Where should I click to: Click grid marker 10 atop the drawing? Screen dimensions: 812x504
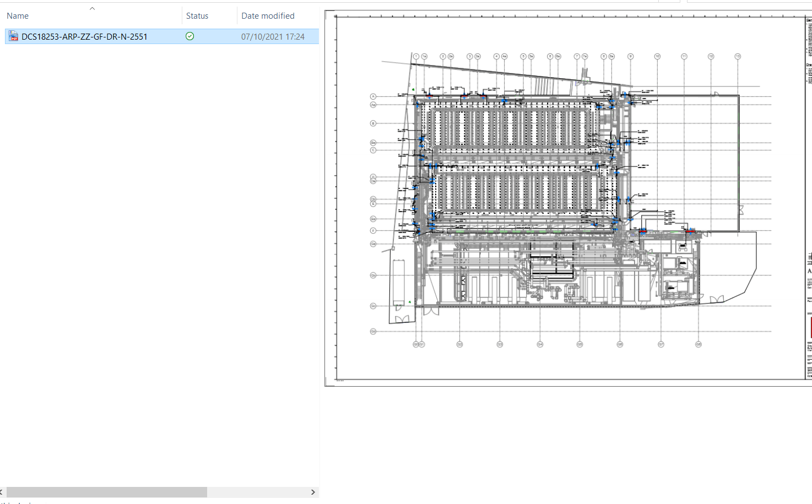point(657,56)
